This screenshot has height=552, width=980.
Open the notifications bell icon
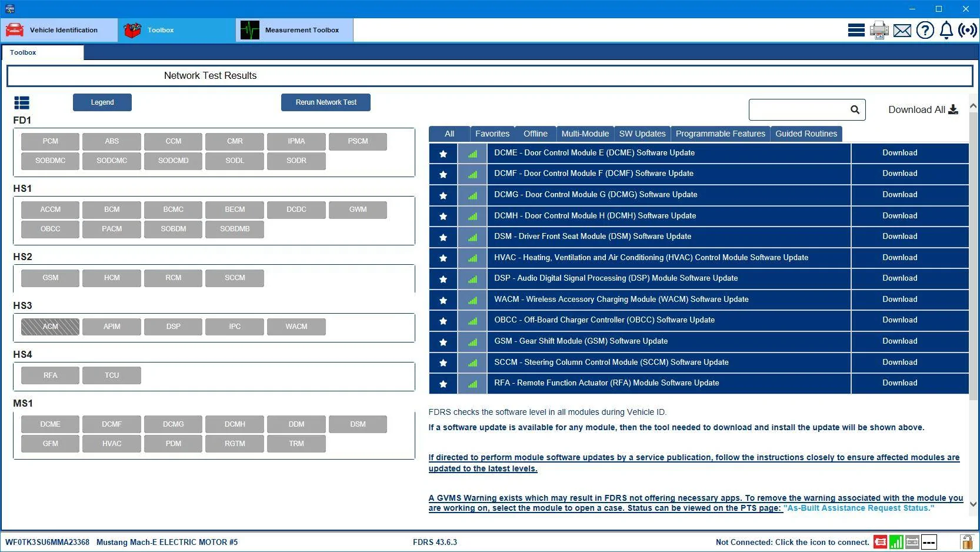[x=946, y=30]
